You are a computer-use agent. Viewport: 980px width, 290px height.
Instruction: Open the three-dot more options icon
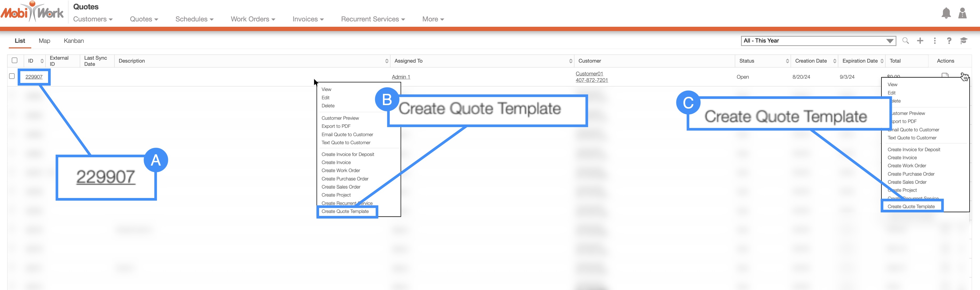935,41
